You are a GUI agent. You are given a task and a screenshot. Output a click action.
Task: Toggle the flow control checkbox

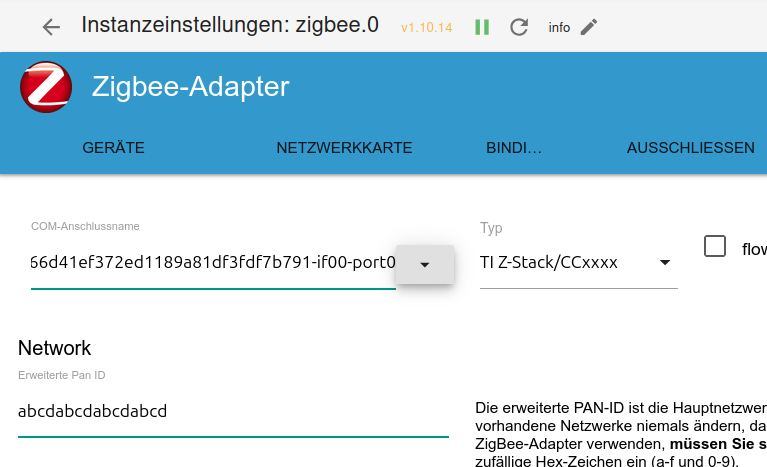click(715, 246)
